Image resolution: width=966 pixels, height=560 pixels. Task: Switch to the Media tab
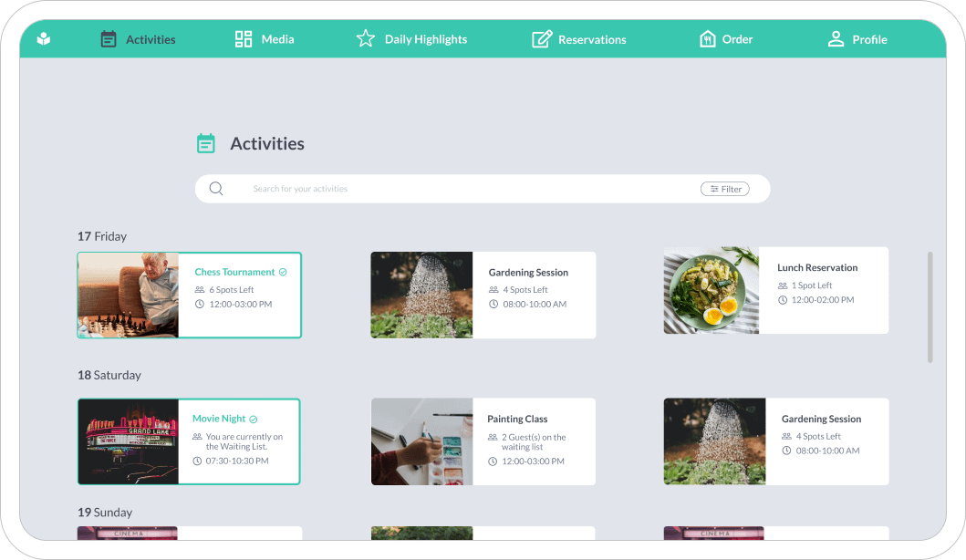coord(277,39)
